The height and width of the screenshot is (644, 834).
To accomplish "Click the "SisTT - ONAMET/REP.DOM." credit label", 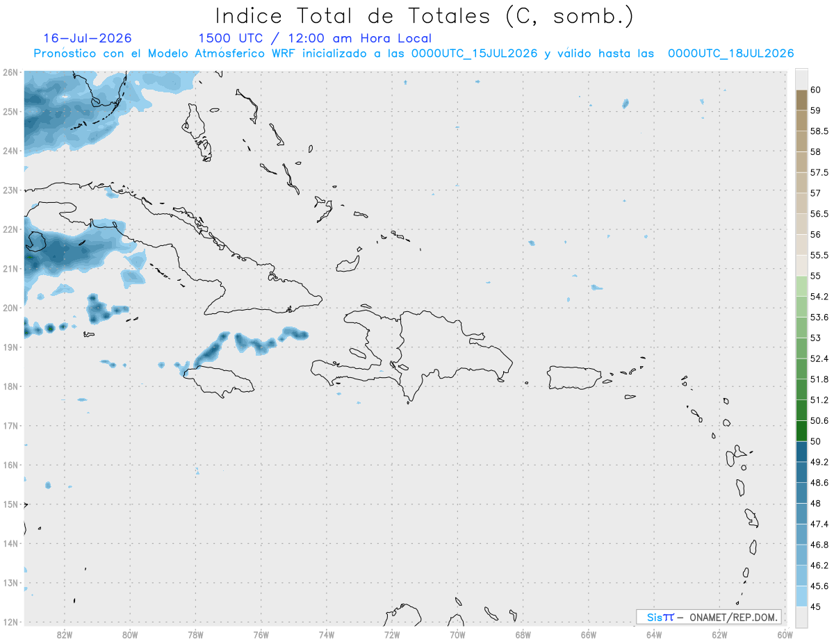I will 709,617.
